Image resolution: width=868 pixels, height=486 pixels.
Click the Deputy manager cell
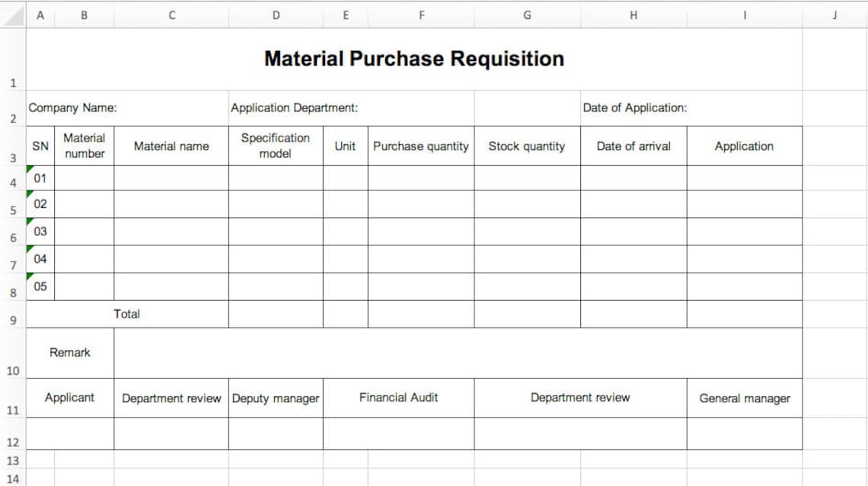276,398
